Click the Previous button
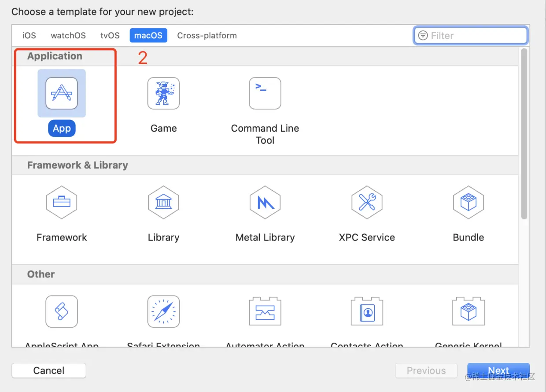Image resolution: width=546 pixels, height=392 pixels. [426, 370]
